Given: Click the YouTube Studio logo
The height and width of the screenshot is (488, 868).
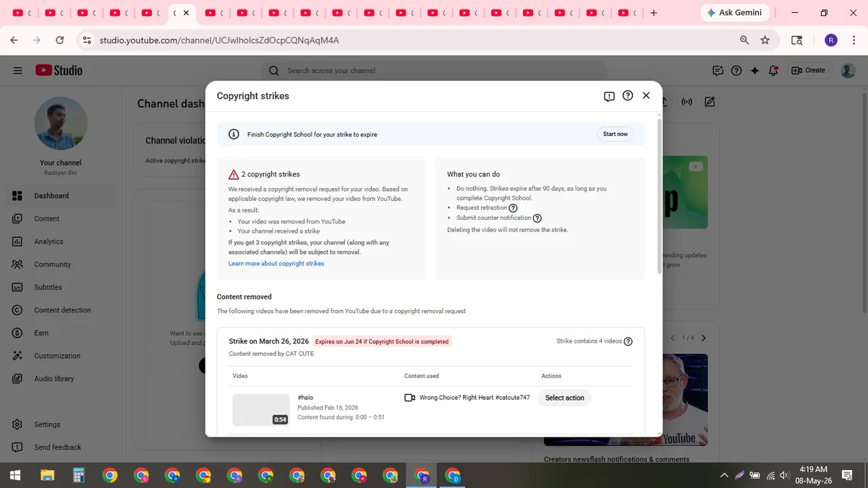Looking at the screenshot, I should pos(59,70).
